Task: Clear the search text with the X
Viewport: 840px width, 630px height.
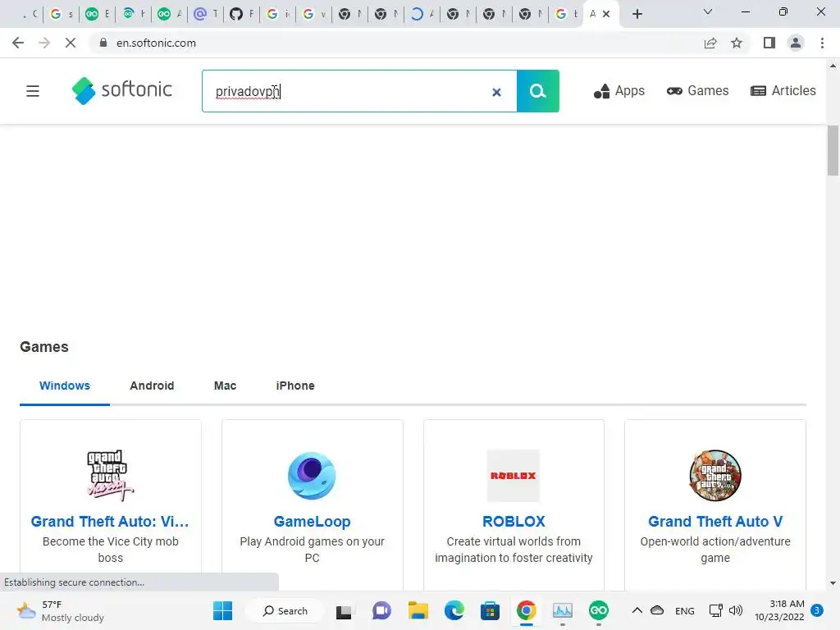Action: tap(496, 92)
